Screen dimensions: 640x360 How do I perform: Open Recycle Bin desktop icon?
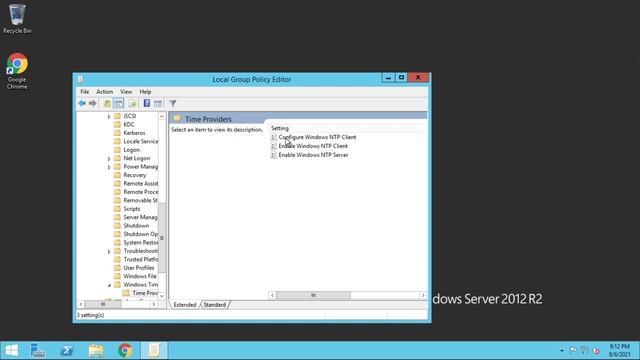[x=17, y=19]
